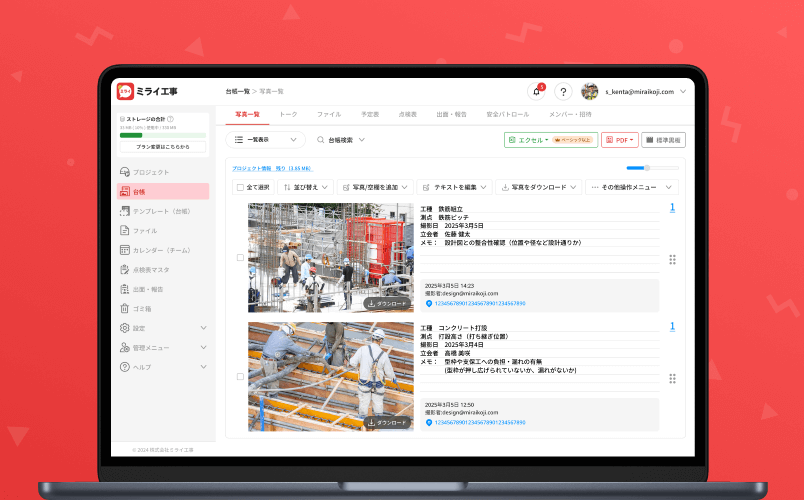Click the 標準黒板 button
This screenshot has width=804, height=500.
tap(663, 141)
